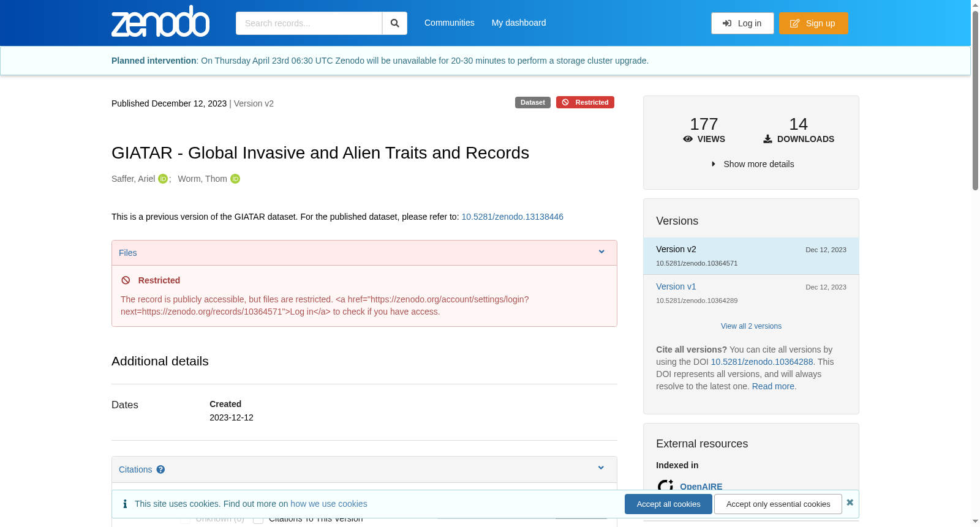This screenshot has width=980, height=527.
Task: Collapse the Citations panel chevron
Action: pyautogui.click(x=601, y=468)
